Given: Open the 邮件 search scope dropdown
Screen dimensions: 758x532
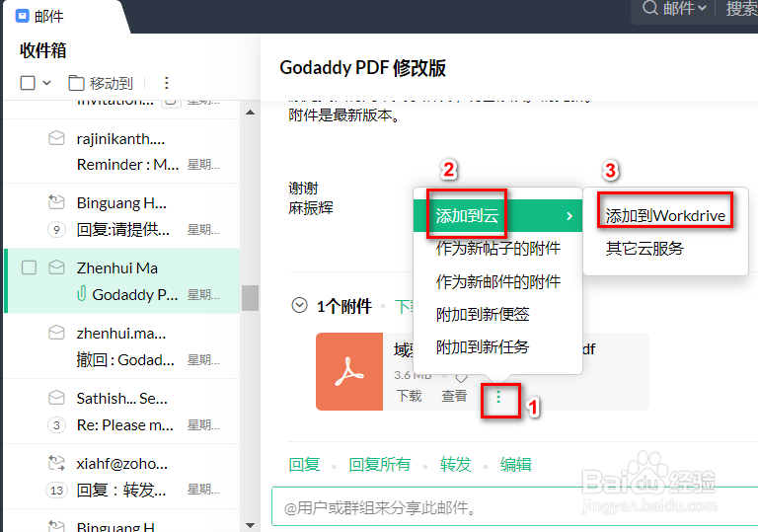Looking at the screenshot, I should tap(685, 8).
